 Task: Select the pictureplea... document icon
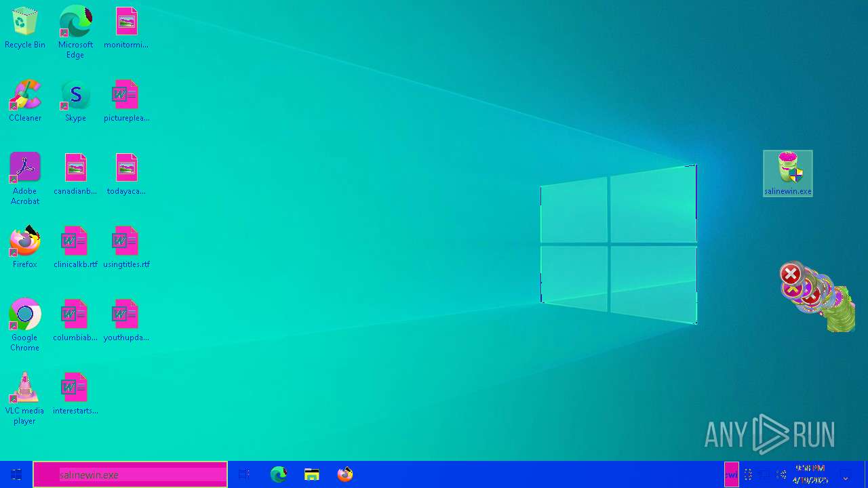[126, 101]
